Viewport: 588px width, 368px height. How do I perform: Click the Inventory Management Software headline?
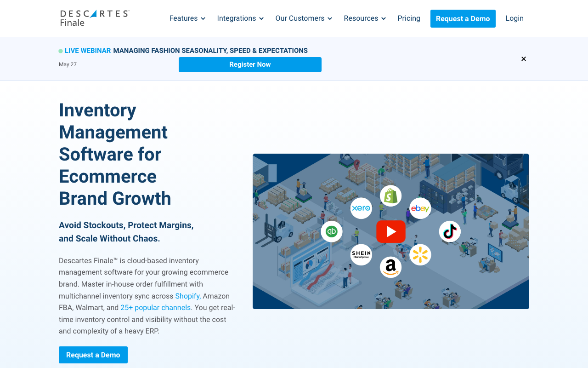click(x=115, y=154)
